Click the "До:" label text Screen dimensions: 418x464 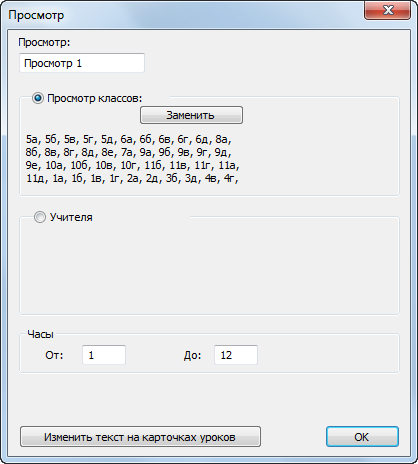[x=192, y=355]
